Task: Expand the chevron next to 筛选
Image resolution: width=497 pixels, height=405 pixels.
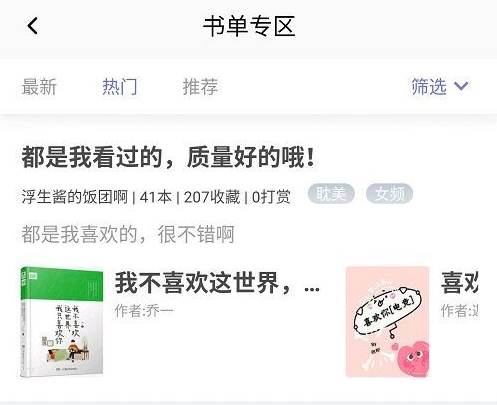Action: 461,87
